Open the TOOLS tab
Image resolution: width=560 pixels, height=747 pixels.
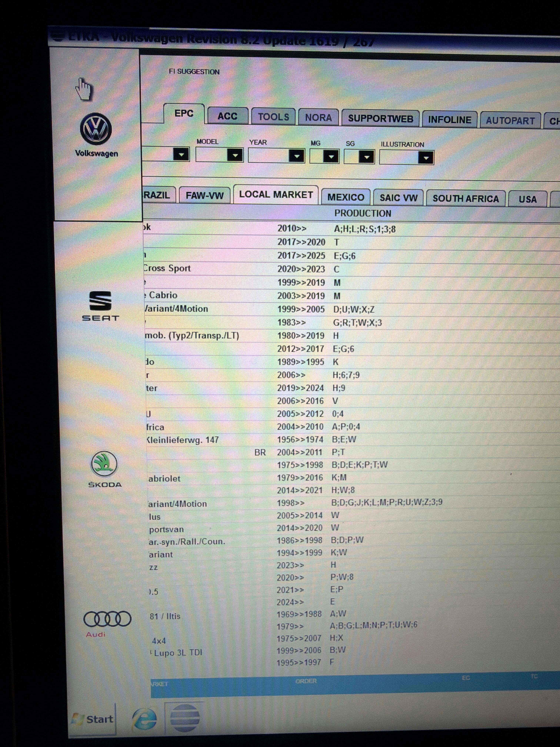point(273,117)
